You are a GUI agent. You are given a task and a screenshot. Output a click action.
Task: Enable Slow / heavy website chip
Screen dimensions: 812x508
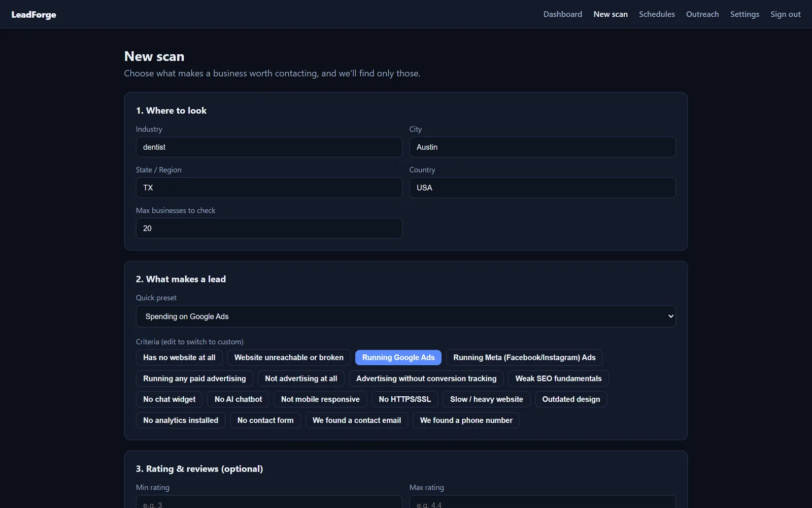click(x=486, y=399)
